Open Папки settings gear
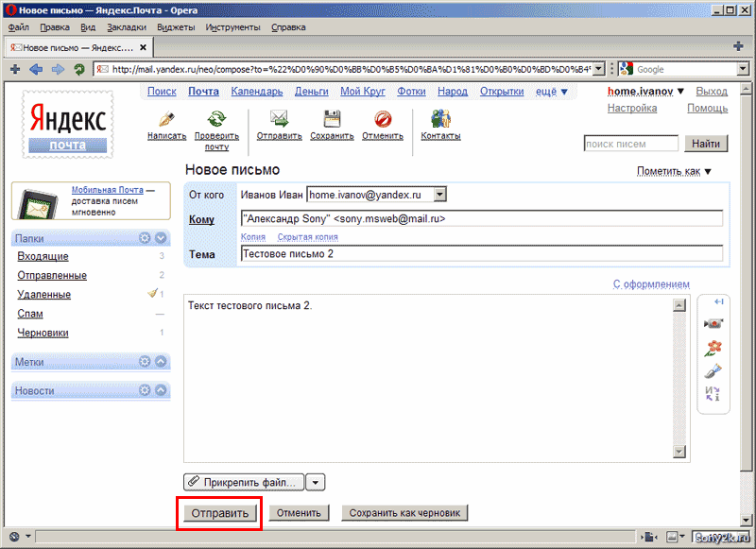 (x=145, y=238)
